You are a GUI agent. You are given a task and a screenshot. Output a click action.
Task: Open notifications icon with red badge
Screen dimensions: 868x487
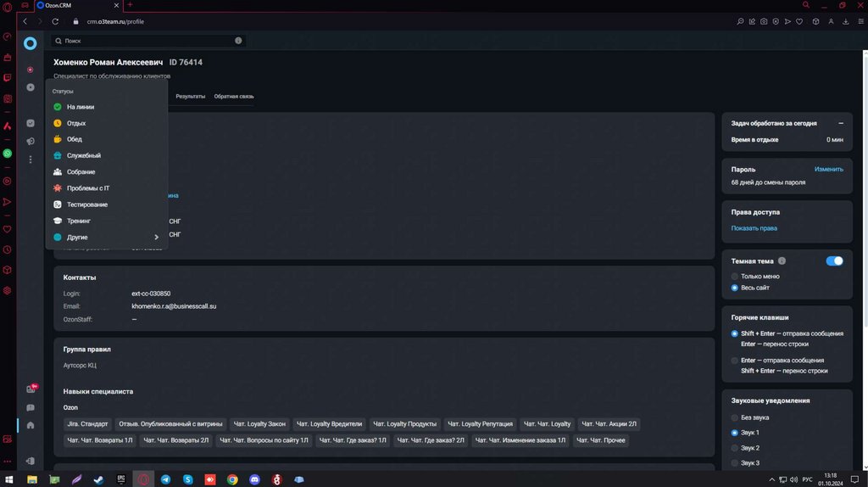point(31,389)
